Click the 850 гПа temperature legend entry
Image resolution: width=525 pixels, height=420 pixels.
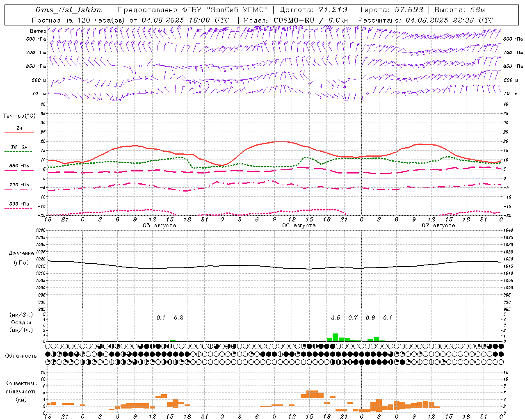click(19, 166)
